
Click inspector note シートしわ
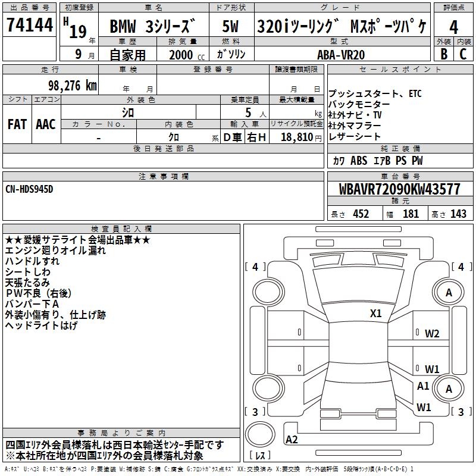click(27, 272)
